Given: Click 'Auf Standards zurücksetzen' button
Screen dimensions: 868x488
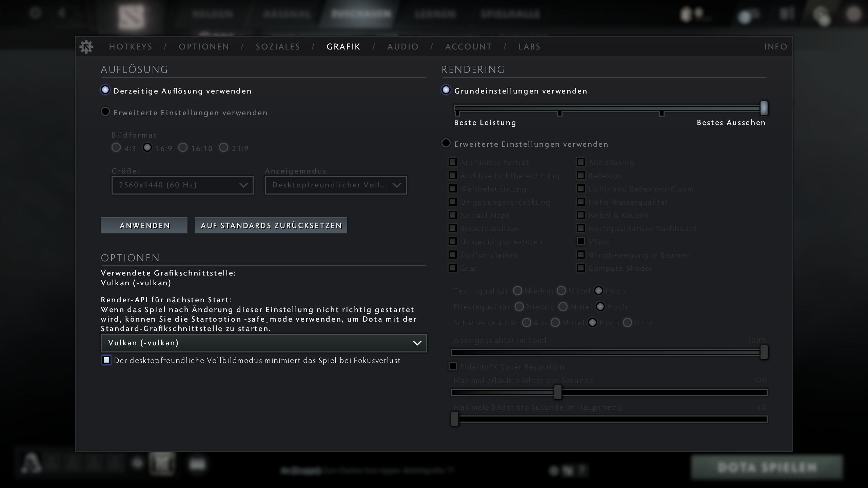Looking at the screenshot, I should pos(271,225).
